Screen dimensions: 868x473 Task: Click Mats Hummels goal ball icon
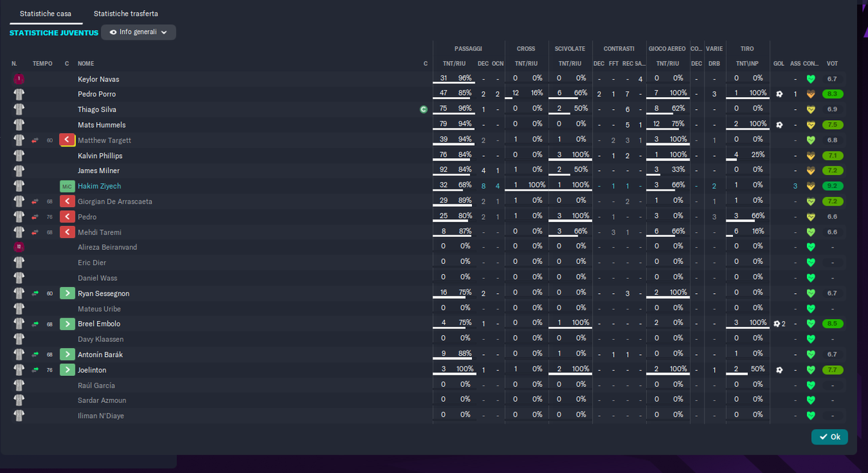(779, 125)
